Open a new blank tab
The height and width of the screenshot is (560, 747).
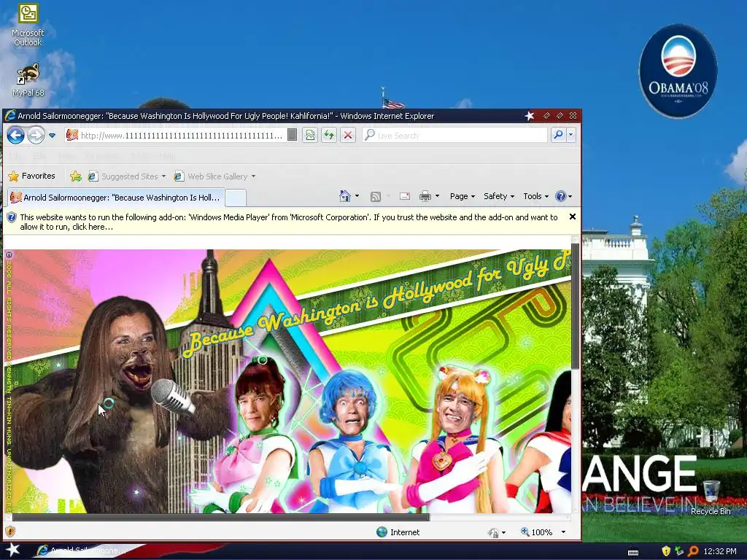[x=236, y=198]
